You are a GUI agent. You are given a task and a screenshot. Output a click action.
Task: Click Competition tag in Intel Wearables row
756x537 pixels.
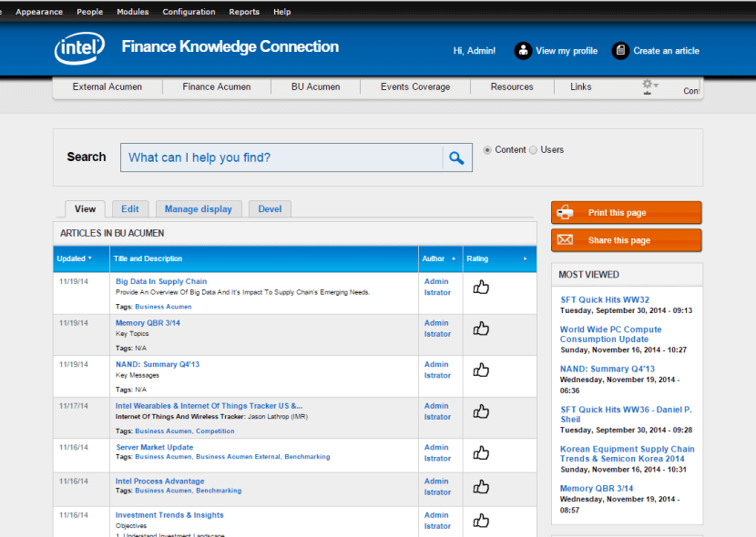pos(215,431)
